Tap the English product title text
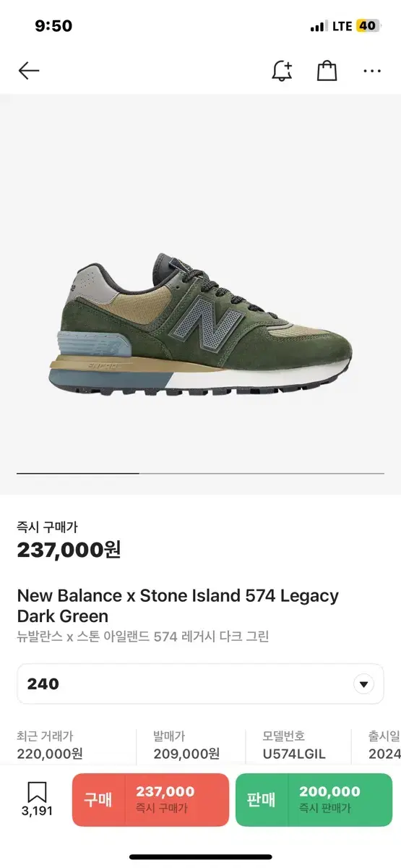The image size is (401, 868). coord(178,606)
